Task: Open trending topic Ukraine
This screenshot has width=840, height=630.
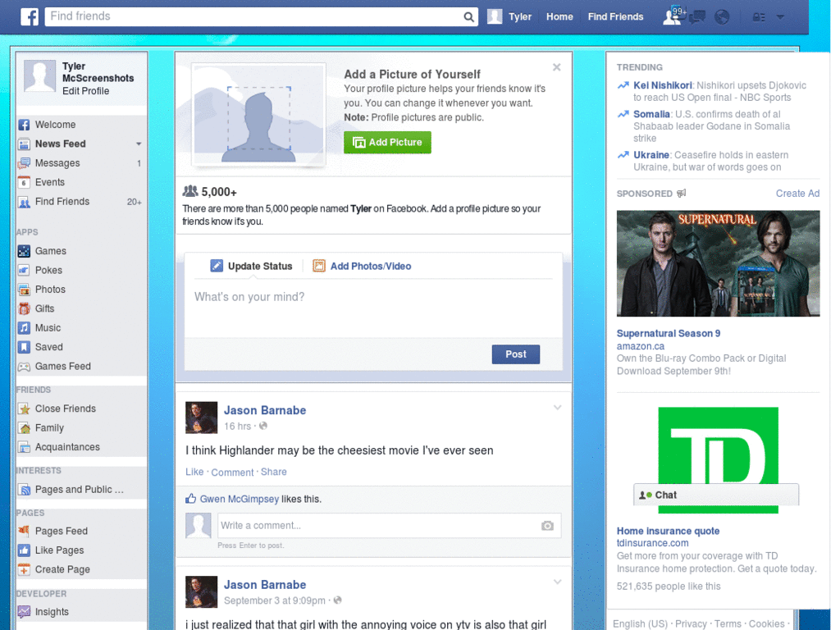Action: pyautogui.click(x=651, y=155)
